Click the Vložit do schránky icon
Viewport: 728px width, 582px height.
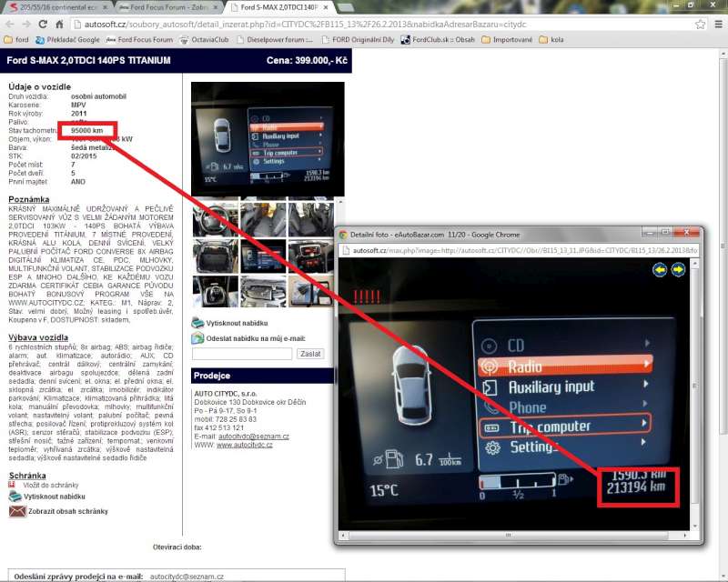click(x=13, y=485)
